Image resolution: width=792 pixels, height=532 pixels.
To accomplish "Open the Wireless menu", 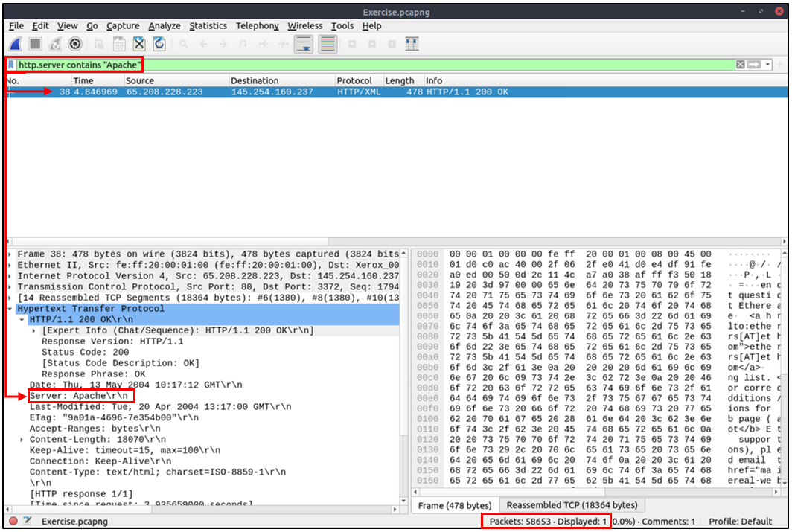I will point(304,26).
